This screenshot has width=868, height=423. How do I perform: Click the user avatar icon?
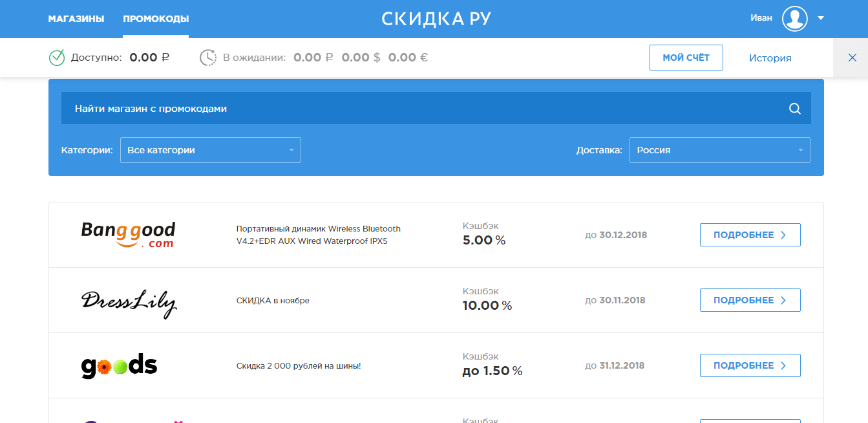(794, 18)
